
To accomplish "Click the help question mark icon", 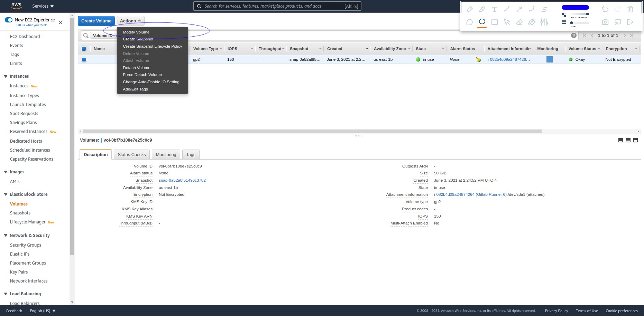I will (574, 36).
